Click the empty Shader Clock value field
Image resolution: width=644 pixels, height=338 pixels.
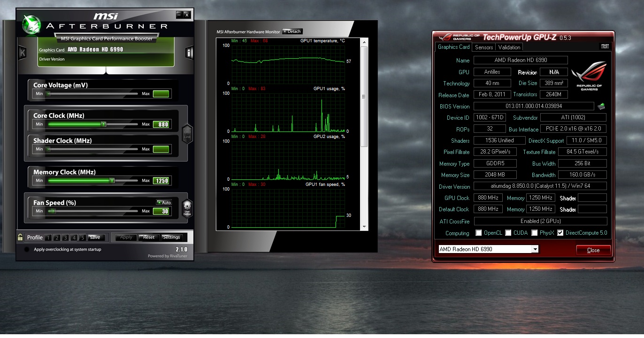coord(161,149)
